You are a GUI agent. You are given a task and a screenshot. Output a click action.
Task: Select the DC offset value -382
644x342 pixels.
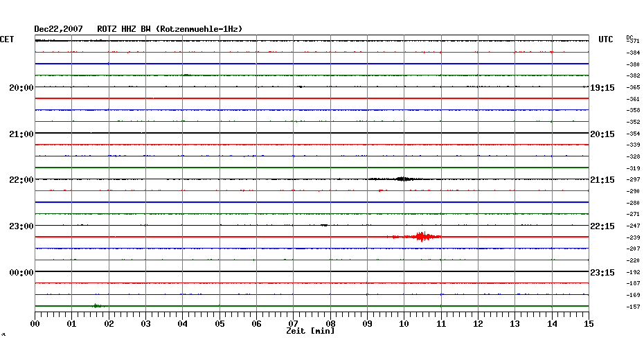click(633, 76)
